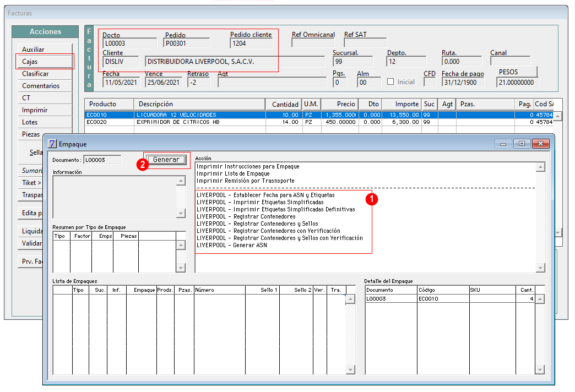The width and height of the screenshot is (575, 392).
Task: Click the Importe column header
Action: (402, 104)
